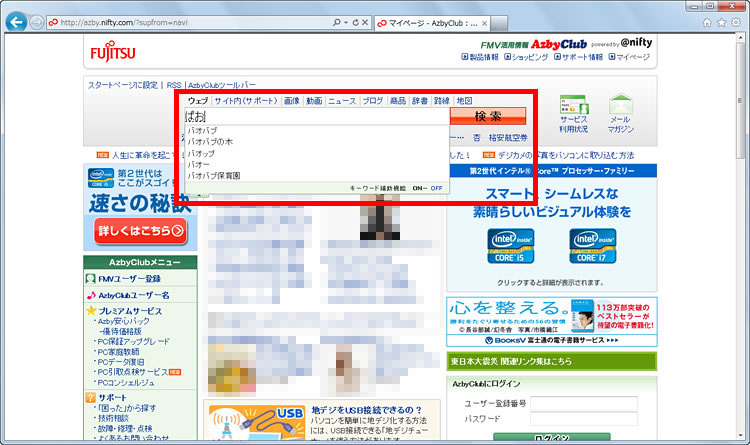Click the 格安航空券 keyword link

[508, 137]
